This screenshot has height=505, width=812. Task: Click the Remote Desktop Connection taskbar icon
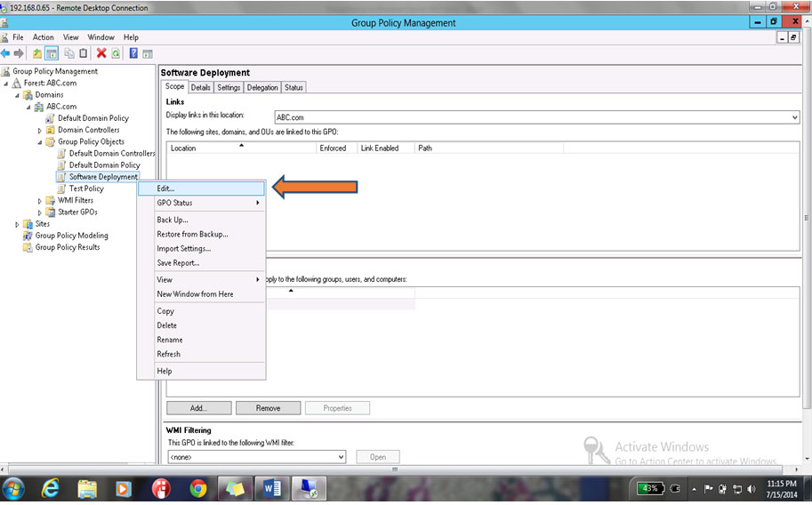pyautogui.click(x=310, y=488)
